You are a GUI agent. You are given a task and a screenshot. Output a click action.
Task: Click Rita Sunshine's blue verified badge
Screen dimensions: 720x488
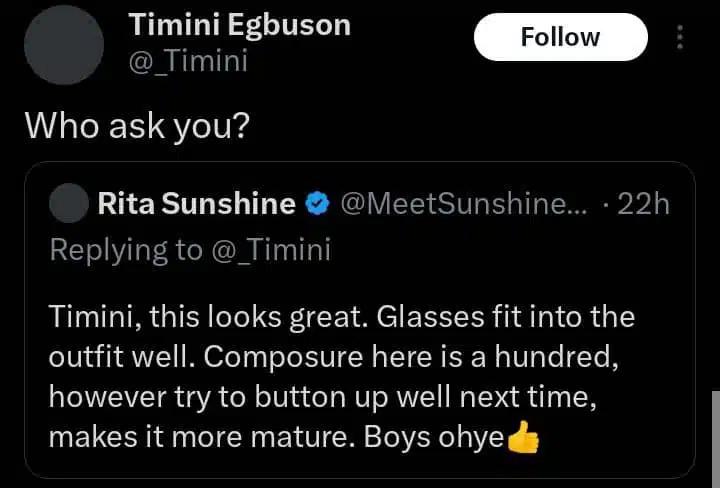click(317, 205)
